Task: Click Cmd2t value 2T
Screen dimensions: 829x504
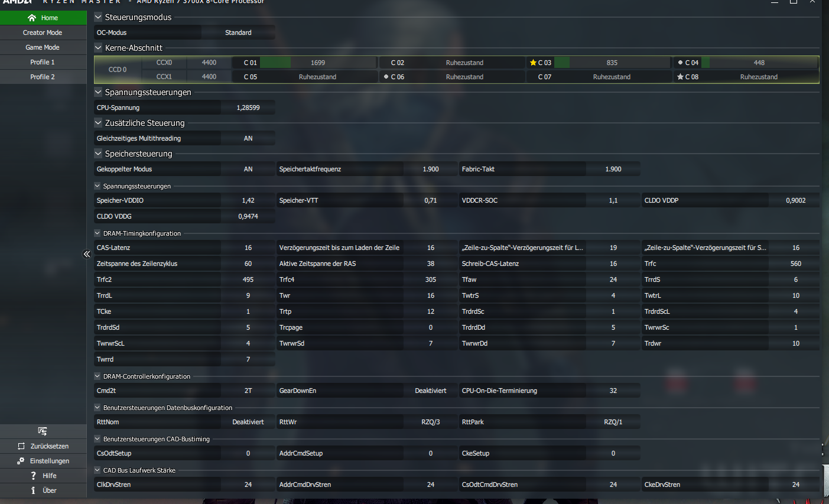Action: 248,391
